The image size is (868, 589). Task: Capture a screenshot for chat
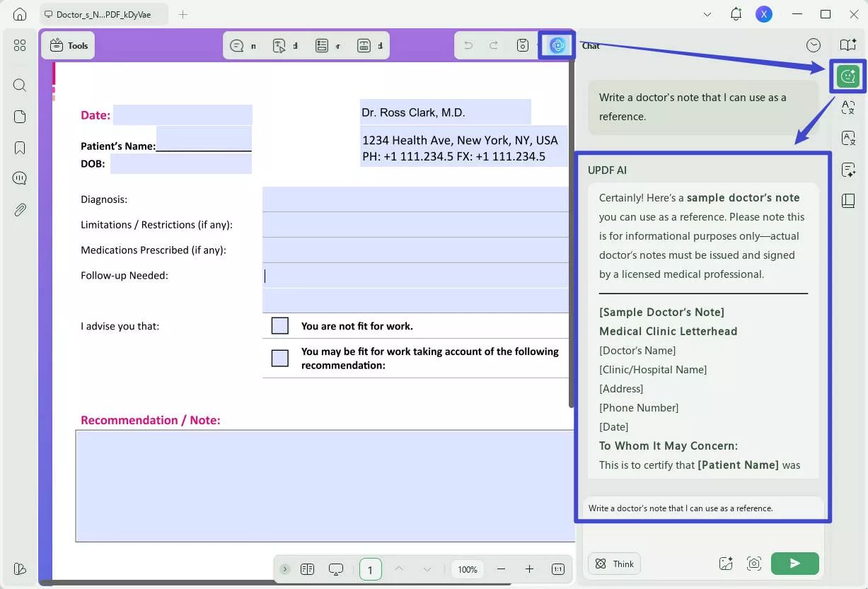tap(754, 564)
